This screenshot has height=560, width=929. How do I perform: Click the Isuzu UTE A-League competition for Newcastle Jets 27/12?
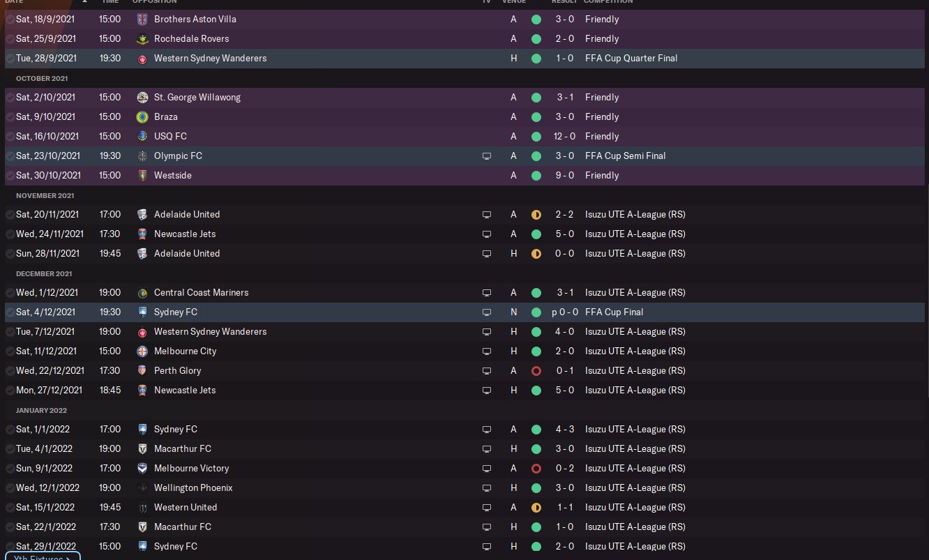(x=635, y=390)
